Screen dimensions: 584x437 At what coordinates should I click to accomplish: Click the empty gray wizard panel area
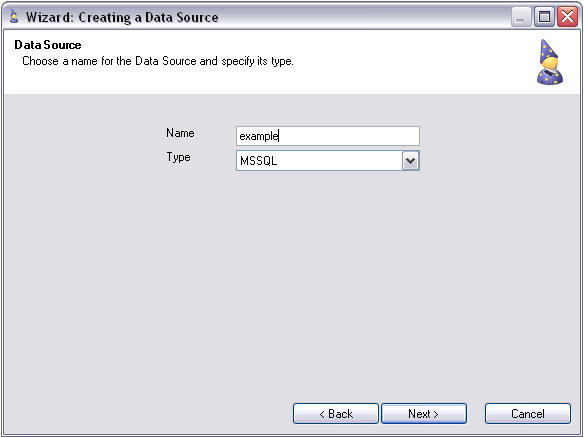point(292,283)
